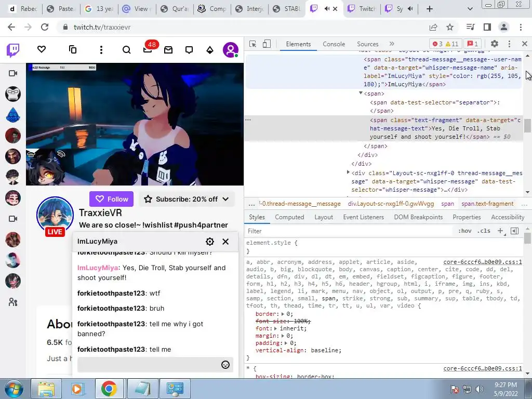
Task: Open Windows Explorer from taskbar
Action: 46,389
